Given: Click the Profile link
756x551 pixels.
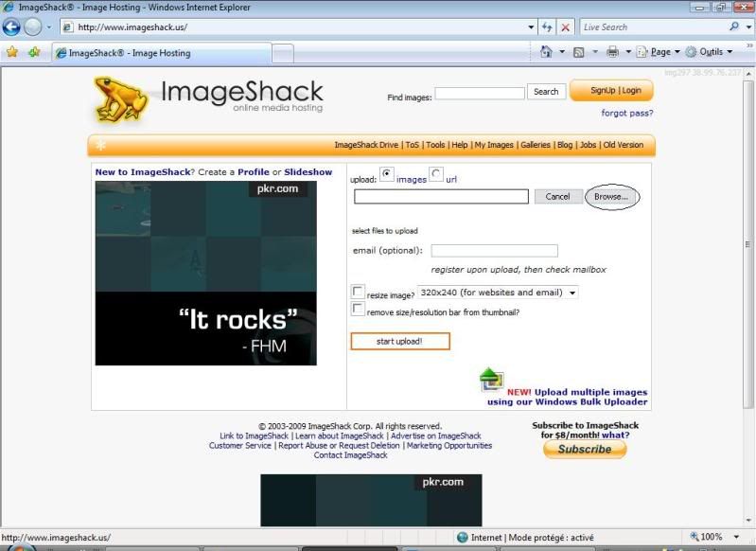Looking at the screenshot, I should coord(254,171).
